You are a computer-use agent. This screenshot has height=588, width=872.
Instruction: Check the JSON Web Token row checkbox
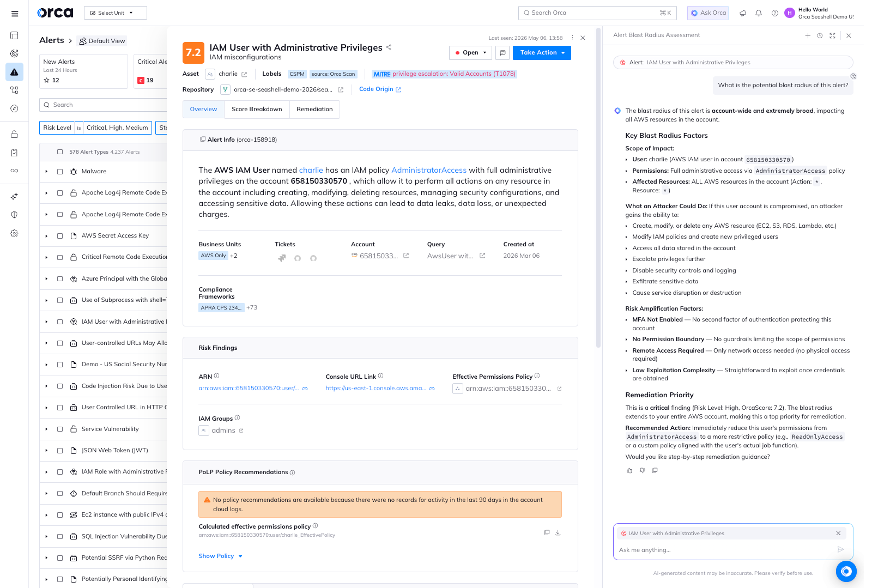[x=60, y=451]
